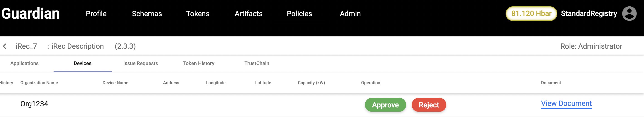Show the TrustChain tab
The width and height of the screenshot is (644, 122).
point(257,63)
